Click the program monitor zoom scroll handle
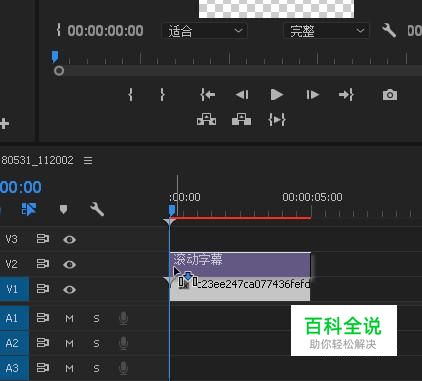The height and width of the screenshot is (381, 422). pyautogui.click(x=59, y=71)
